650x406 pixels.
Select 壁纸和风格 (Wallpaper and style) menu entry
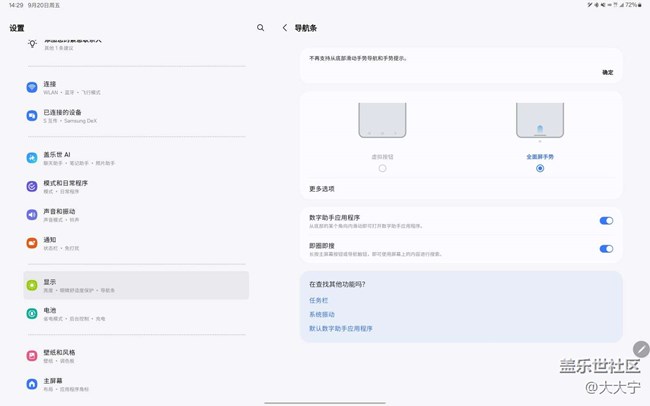[x=60, y=355]
